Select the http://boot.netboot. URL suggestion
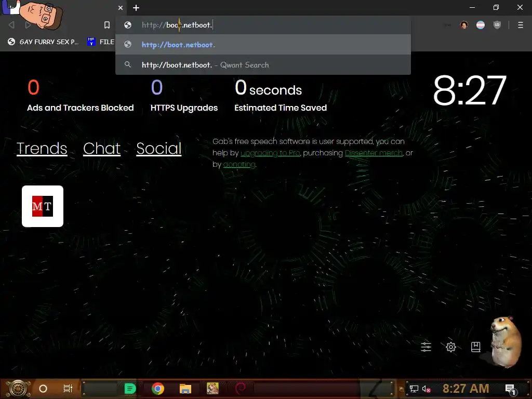532x399 pixels. pos(263,45)
